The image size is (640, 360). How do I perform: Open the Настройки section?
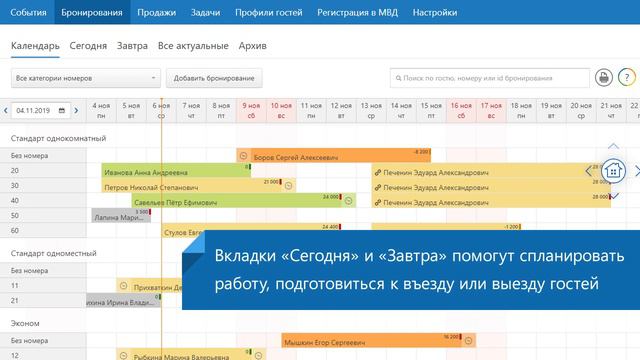pyautogui.click(x=435, y=12)
